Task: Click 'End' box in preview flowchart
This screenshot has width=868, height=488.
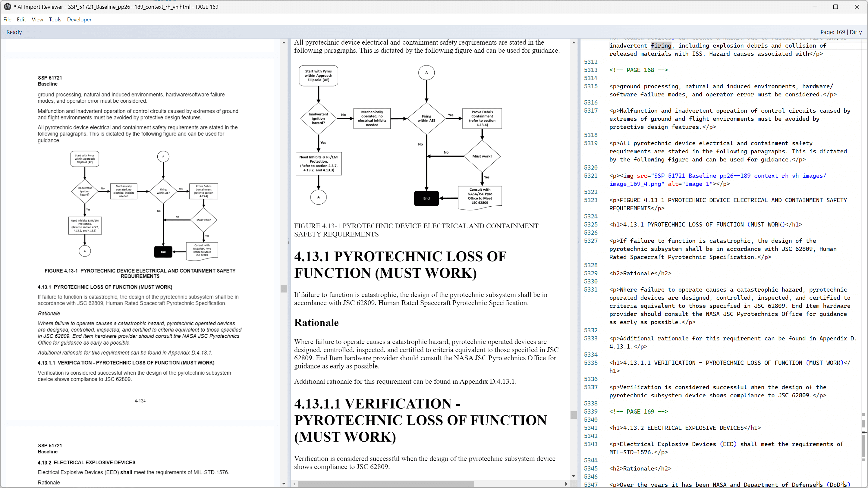Action: (x=426, y=198)
